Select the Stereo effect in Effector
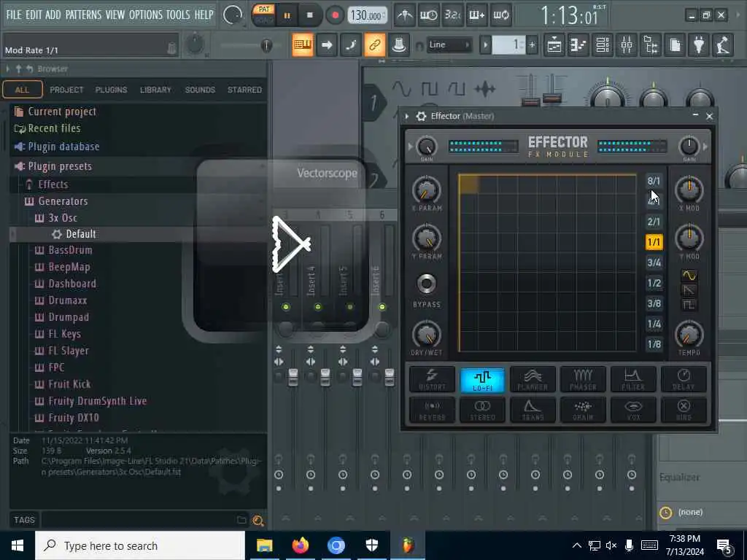The height and width of the screenshot is (560, 747). tap(482, 410)
